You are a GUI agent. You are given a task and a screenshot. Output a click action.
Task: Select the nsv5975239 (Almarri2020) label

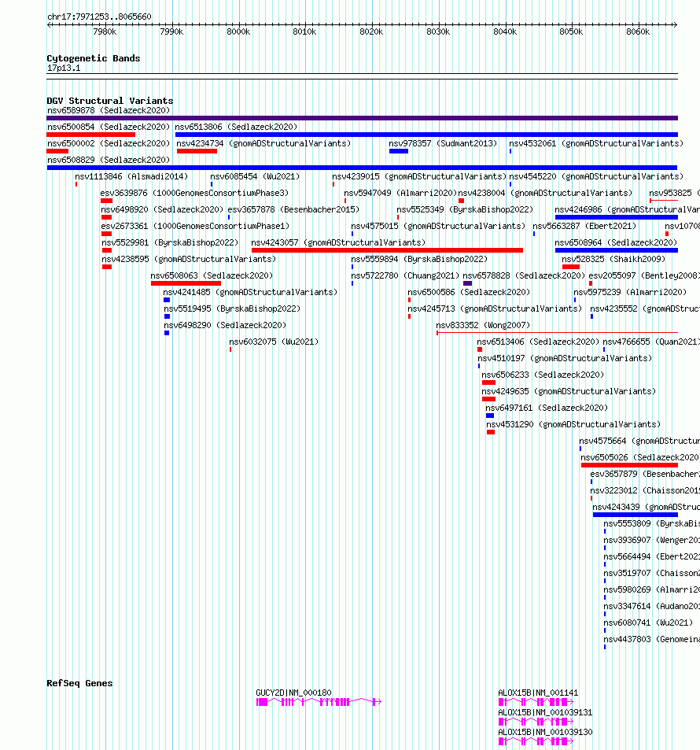[x=630, y=292]
